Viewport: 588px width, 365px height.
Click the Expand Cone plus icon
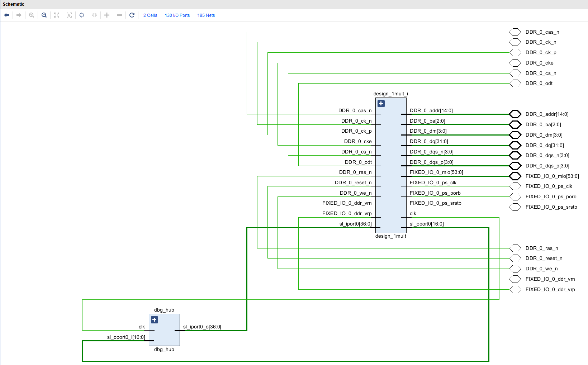coord(106,15)
